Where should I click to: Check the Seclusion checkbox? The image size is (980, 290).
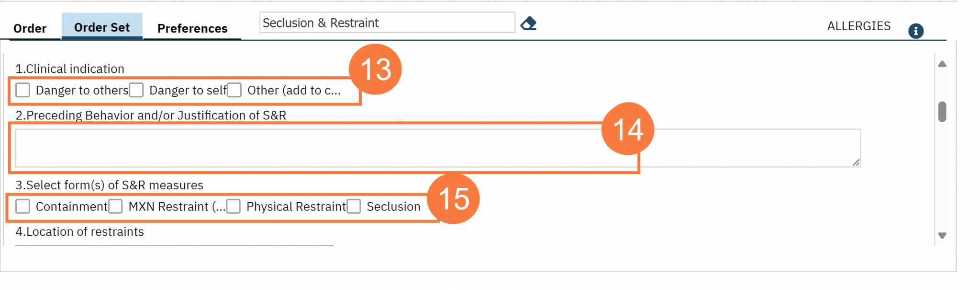pos(354,207)
